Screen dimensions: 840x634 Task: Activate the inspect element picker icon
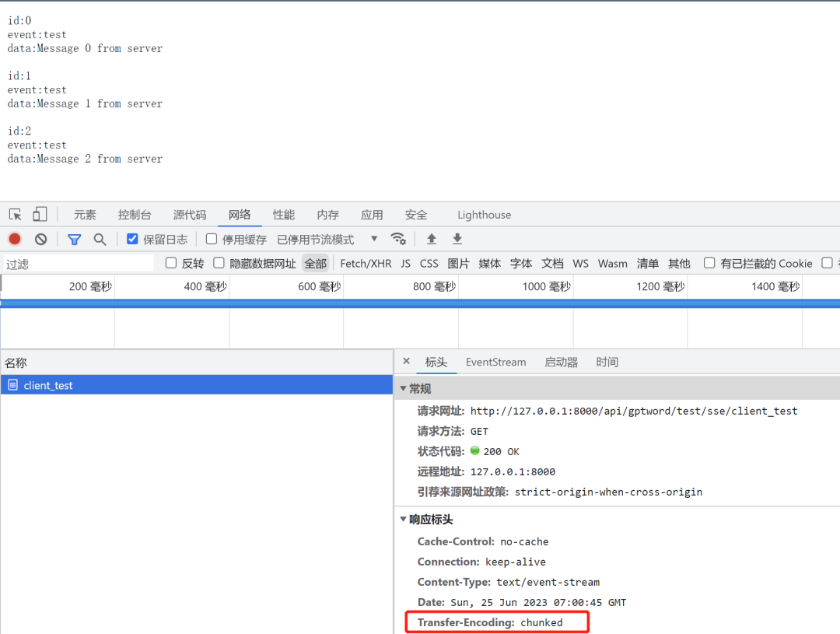point(15,215)
